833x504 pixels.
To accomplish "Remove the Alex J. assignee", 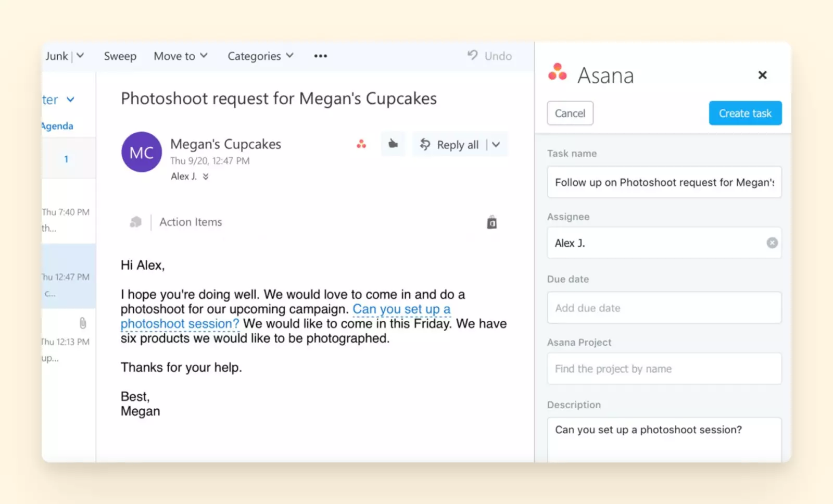I will (772, 243).
